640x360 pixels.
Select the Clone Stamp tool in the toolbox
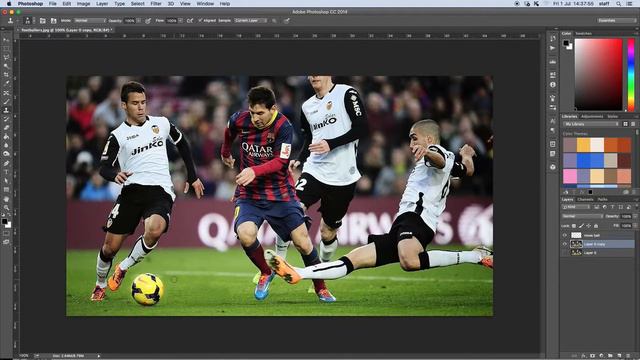click(7, 110)
